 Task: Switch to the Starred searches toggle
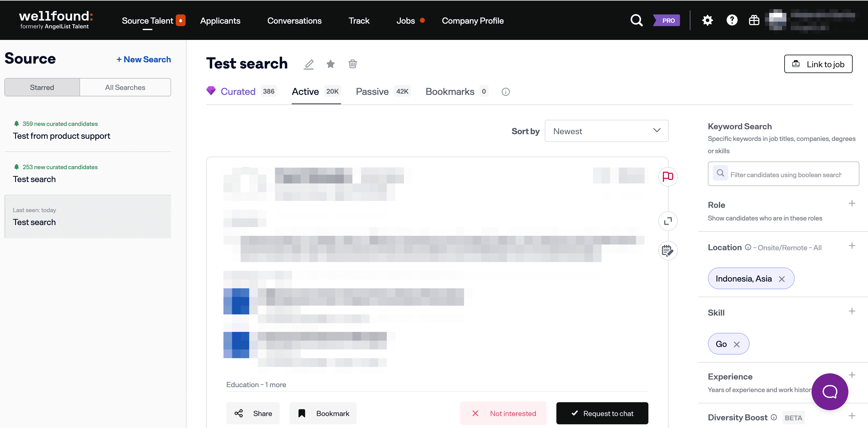42,88
